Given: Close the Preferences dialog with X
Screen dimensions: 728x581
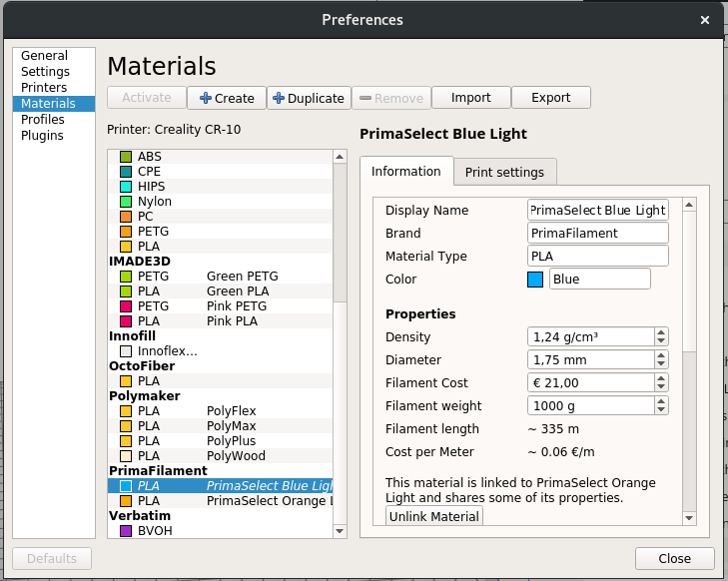Looking at the screenshot, I should (x=705, y=20).
